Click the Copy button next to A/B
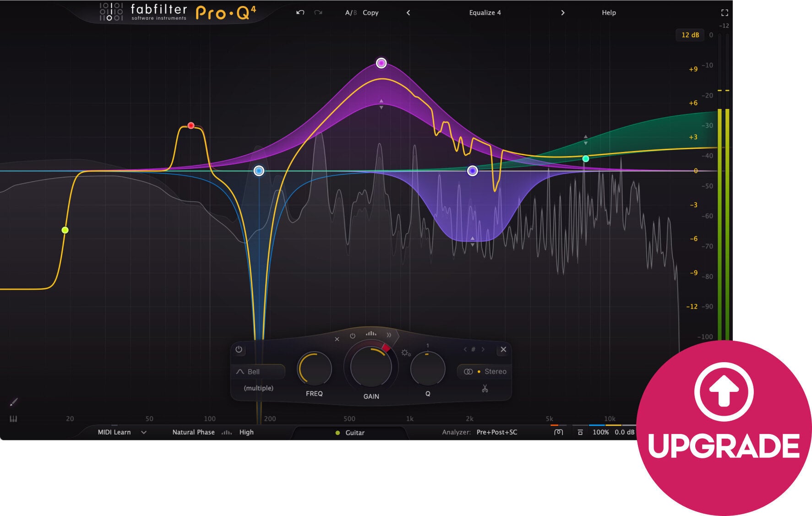This screenshot has width=812, height=516. (370, 13)
